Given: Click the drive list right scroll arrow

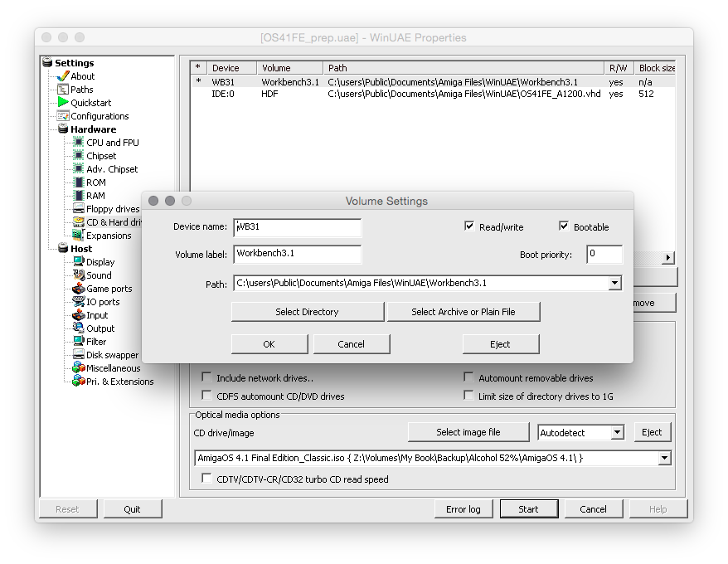Looking at the screenshot, I should (668, 257).
